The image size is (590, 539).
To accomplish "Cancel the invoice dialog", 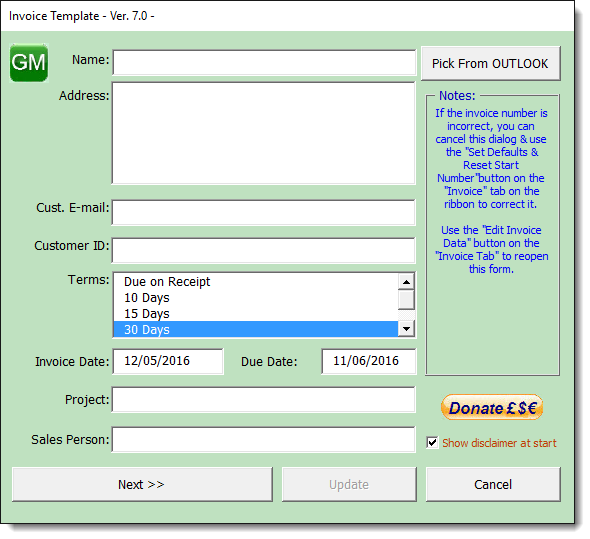I will 493,484.
